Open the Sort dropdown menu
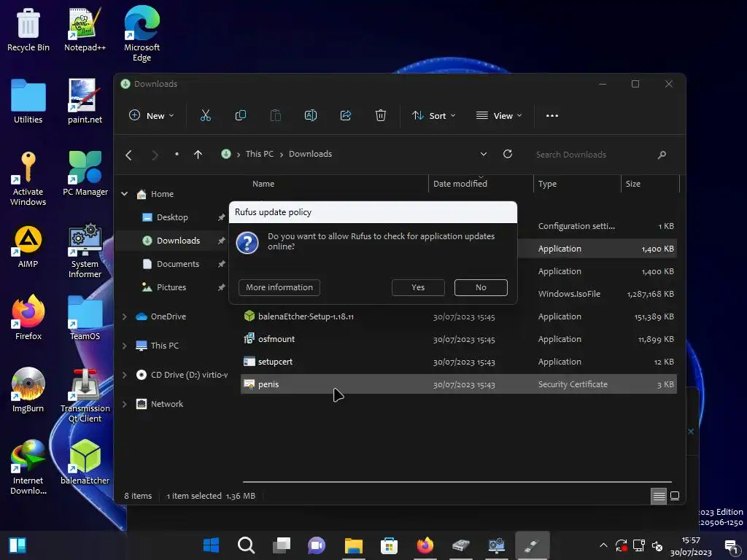747x560 pixels. 433,115
